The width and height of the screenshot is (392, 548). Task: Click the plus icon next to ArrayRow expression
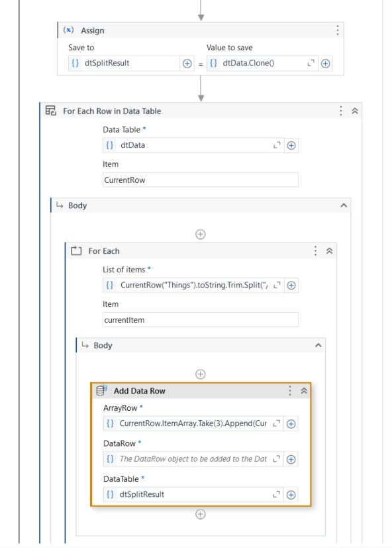point(291,423)
